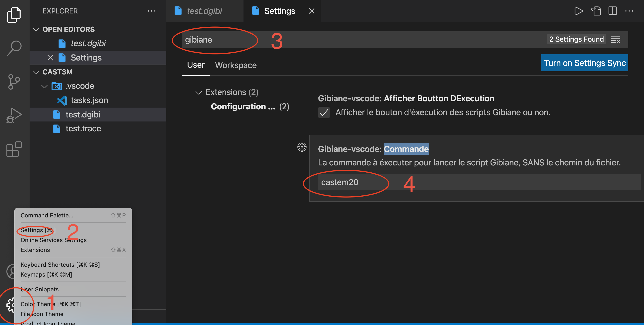Split the editor right
The width and height of the screenshot is (644, 325).
[612, 11]
